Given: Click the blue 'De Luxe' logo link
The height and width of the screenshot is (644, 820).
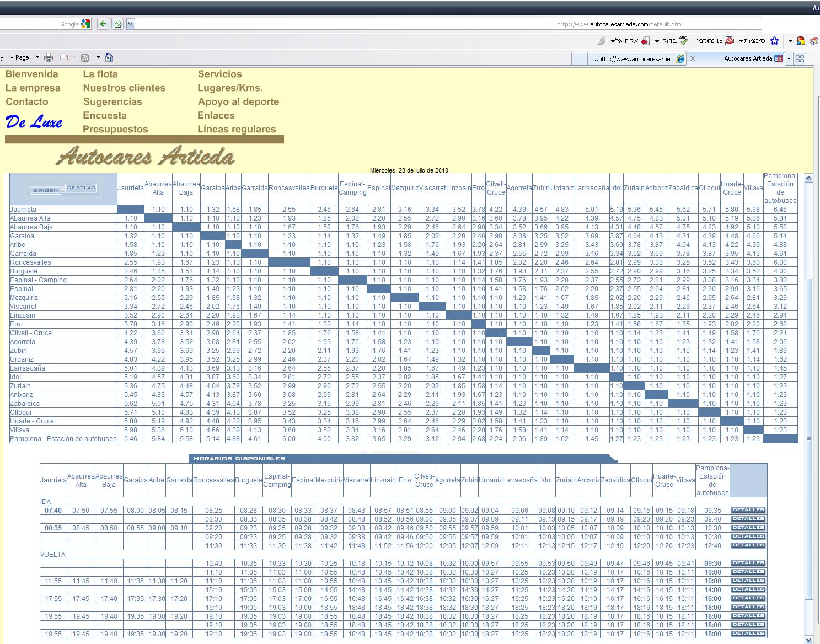Looking at the screenshot, I should (x=34, y=122).
